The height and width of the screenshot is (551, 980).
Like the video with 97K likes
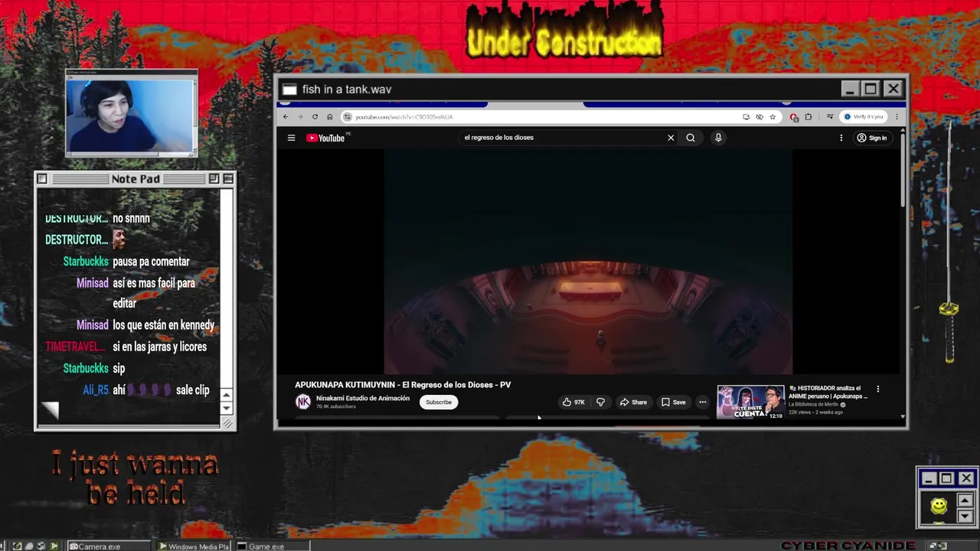[x=573, y=402]
